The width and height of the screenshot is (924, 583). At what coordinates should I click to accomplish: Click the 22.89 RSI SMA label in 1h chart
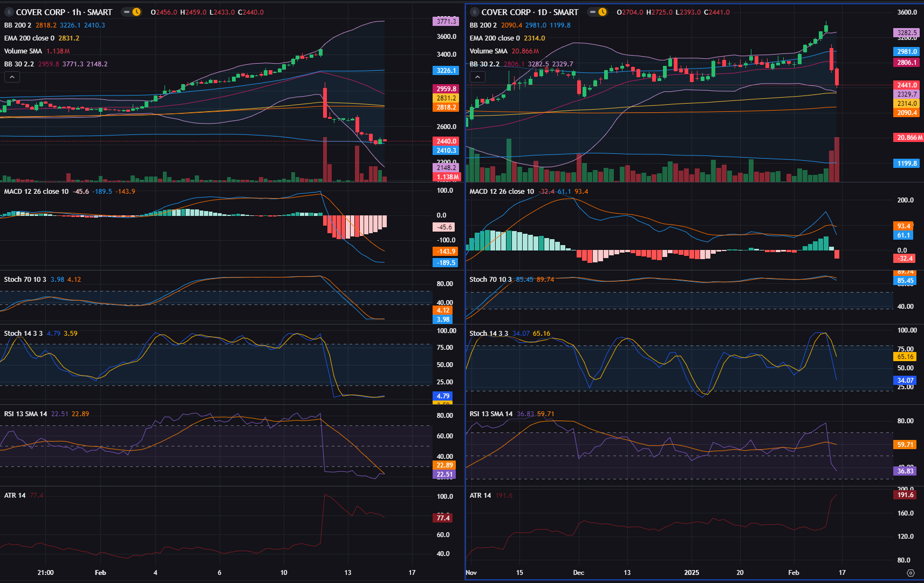[x=444, y=465]
